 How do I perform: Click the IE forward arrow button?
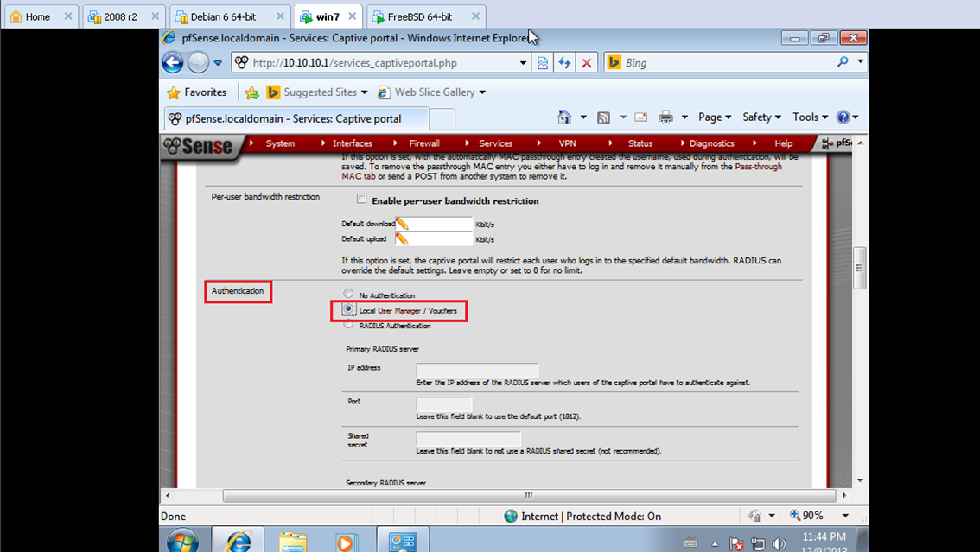click(198, 62)
